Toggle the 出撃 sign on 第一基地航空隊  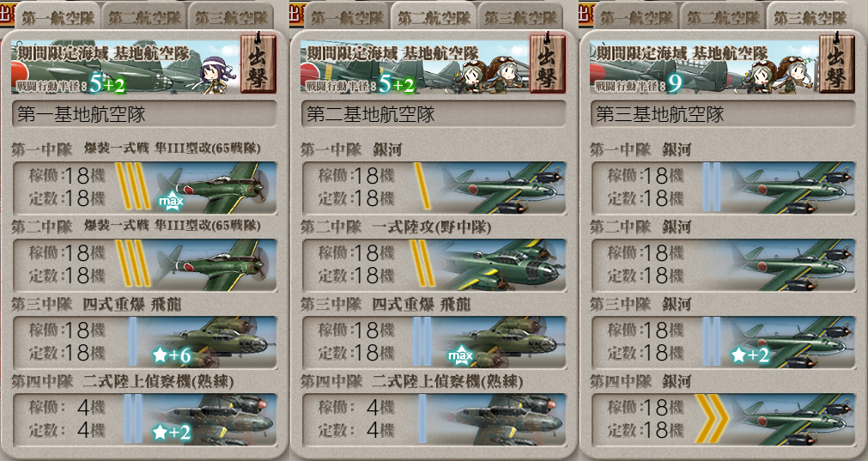pyautogui.click(x=258, y=64)
